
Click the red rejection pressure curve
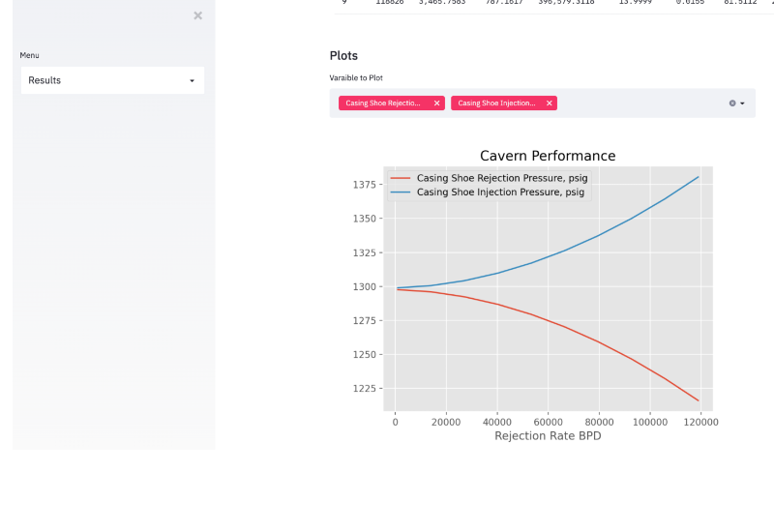[x=600, y=341]
